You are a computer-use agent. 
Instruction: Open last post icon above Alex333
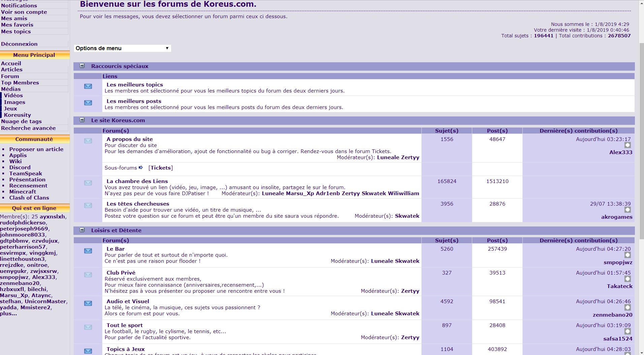coord(627,145)
